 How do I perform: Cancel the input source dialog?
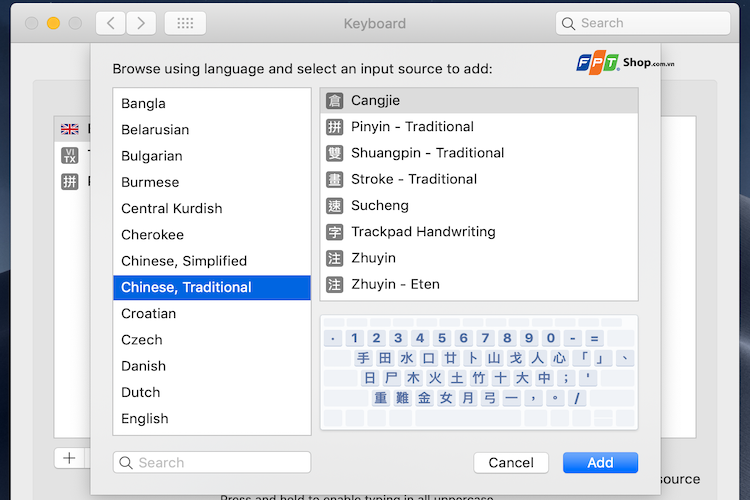(511, 462)
